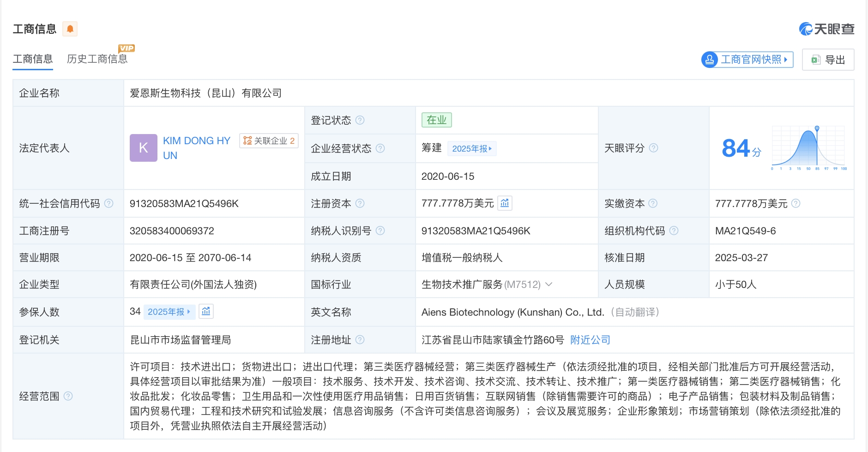
Task: Click the orange bell alert icon
Action: pyautogui.click(x=70, y=29)
